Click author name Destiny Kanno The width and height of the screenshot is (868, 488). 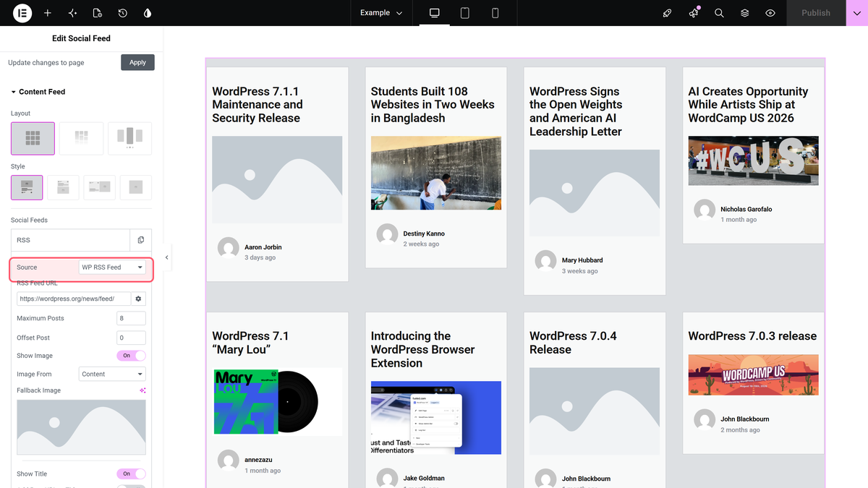click(x=424, y=234)
